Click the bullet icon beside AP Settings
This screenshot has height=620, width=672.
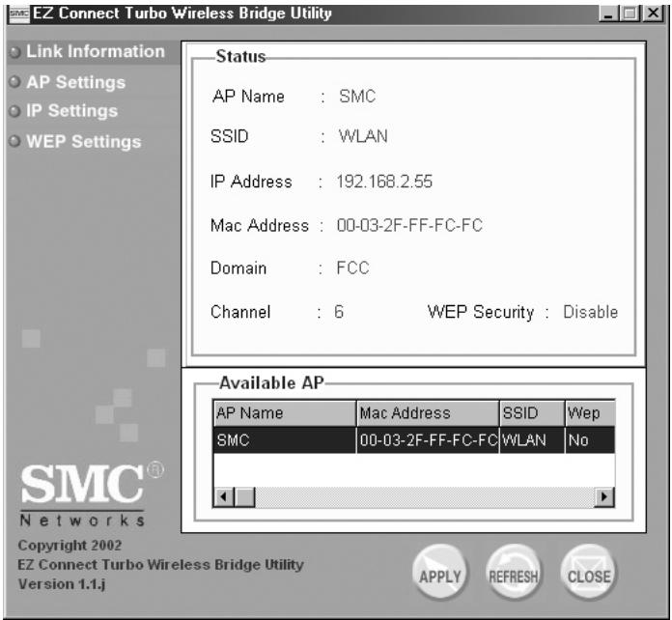click(15, 82)
